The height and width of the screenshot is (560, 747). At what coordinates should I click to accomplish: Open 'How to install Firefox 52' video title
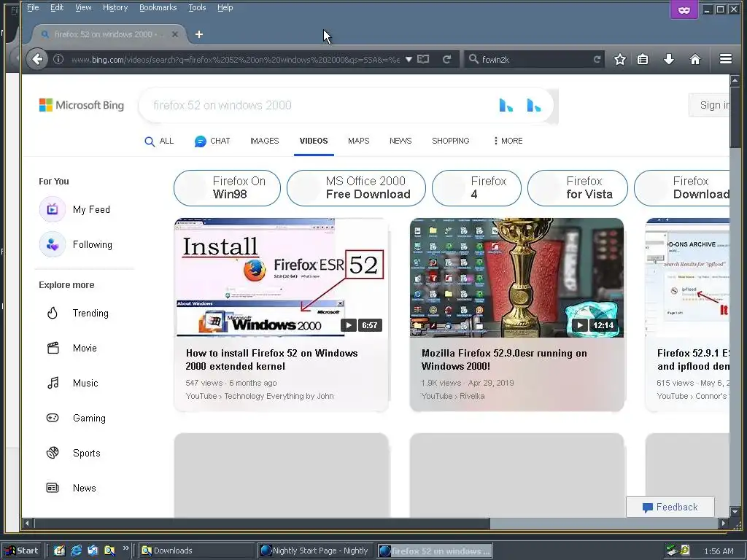click(x=271, y=359)
